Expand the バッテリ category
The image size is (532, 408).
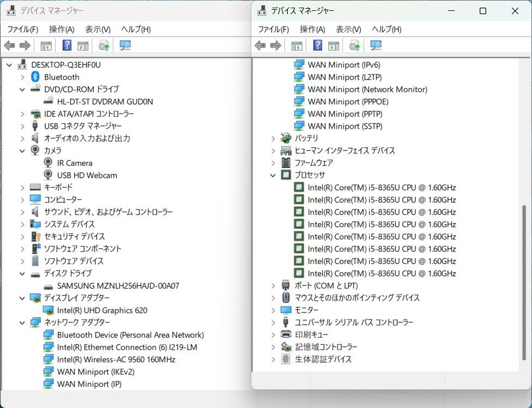273,138
